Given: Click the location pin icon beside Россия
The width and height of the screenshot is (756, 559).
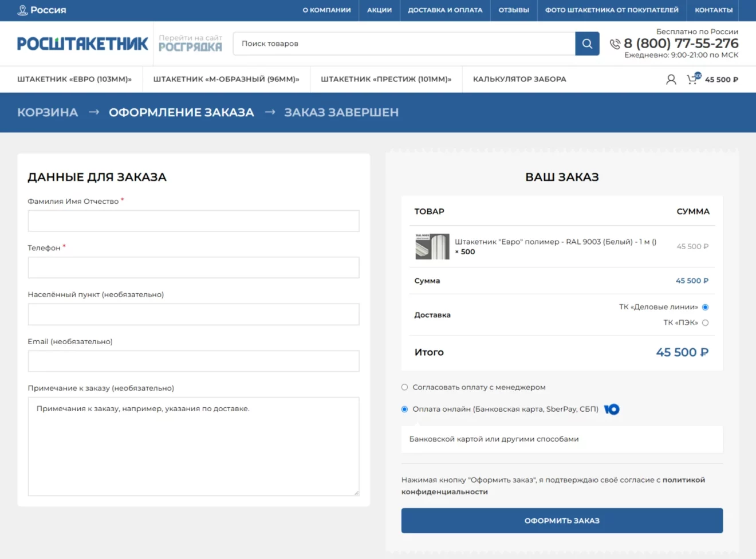Looking at the screenshot, I should pyautogui.click(x=23, y=10).
